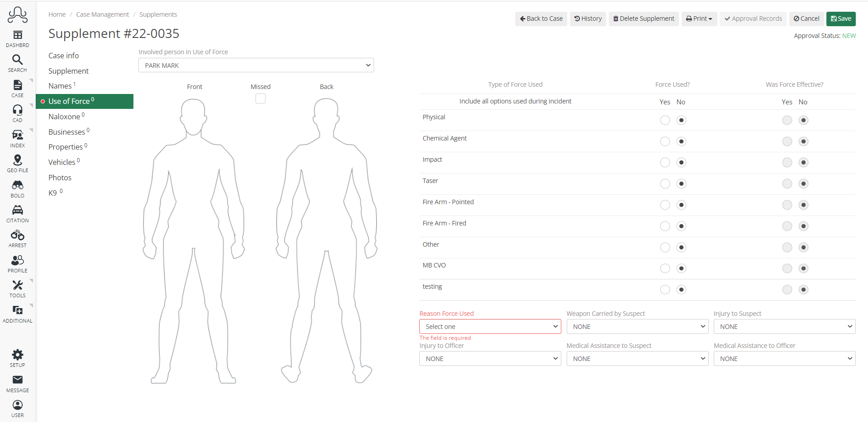
Task: Enable the Missed checkbox above the body diagram
Action: (x=261, y=98)
